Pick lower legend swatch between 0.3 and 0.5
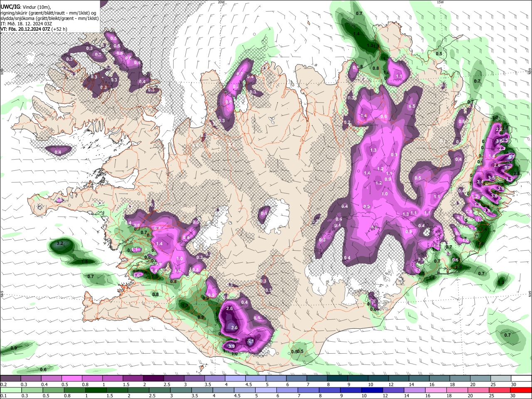The image size is (532, 399). (32, 390)
